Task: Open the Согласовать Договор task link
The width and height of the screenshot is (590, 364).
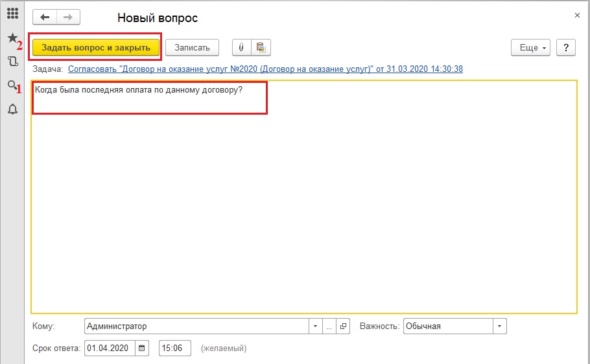Action: (265, 69)
